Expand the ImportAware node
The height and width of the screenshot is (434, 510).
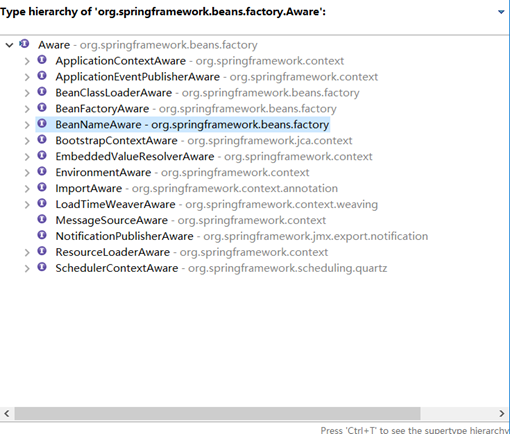pos(27,189)
